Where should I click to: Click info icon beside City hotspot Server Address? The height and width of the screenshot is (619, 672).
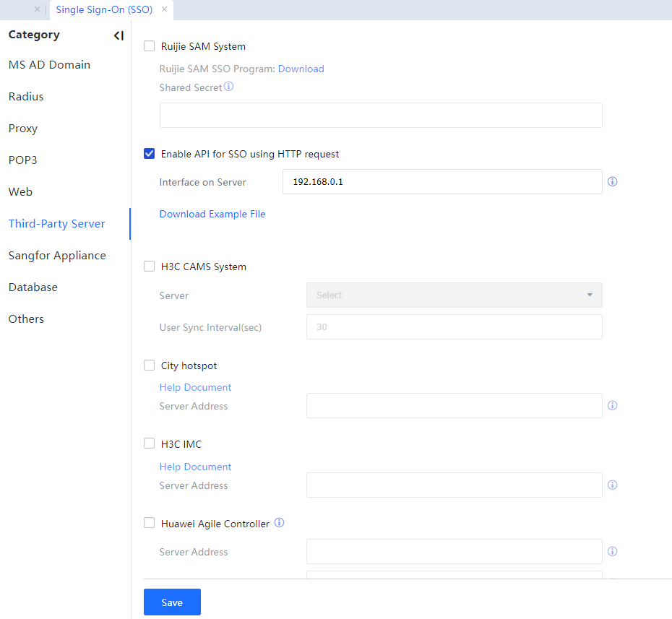click(x=612, y=406)
